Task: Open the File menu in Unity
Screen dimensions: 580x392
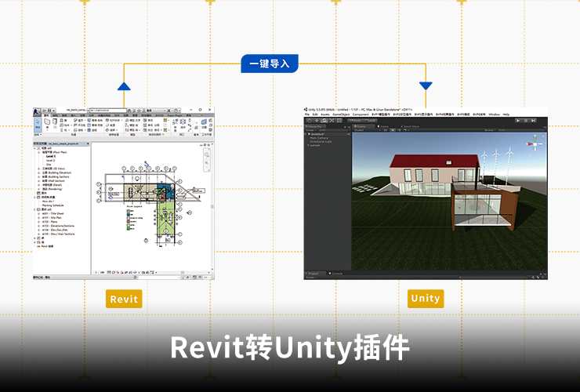Action: (x=307, y=114)
